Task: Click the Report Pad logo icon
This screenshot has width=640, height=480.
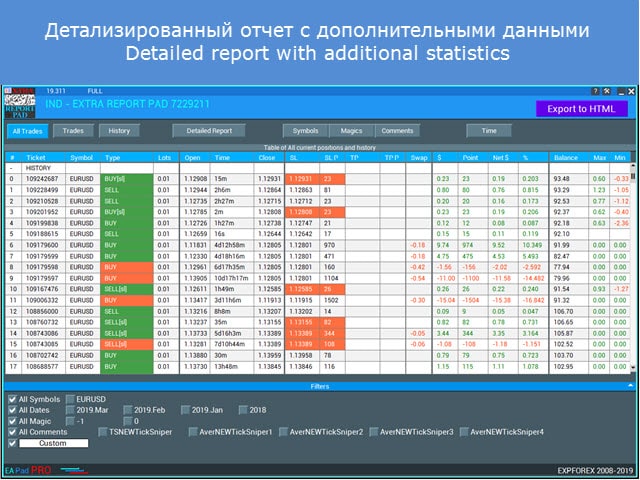Action: 19,103
